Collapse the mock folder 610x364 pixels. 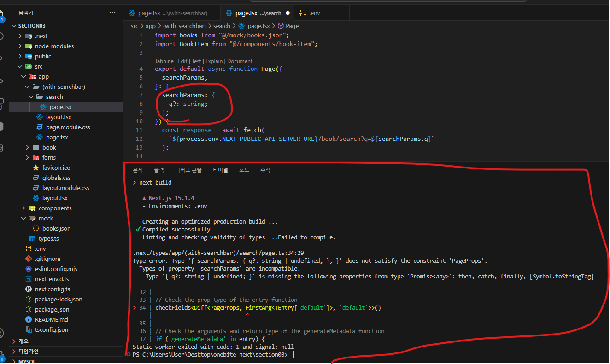click(x=23, y=218)
